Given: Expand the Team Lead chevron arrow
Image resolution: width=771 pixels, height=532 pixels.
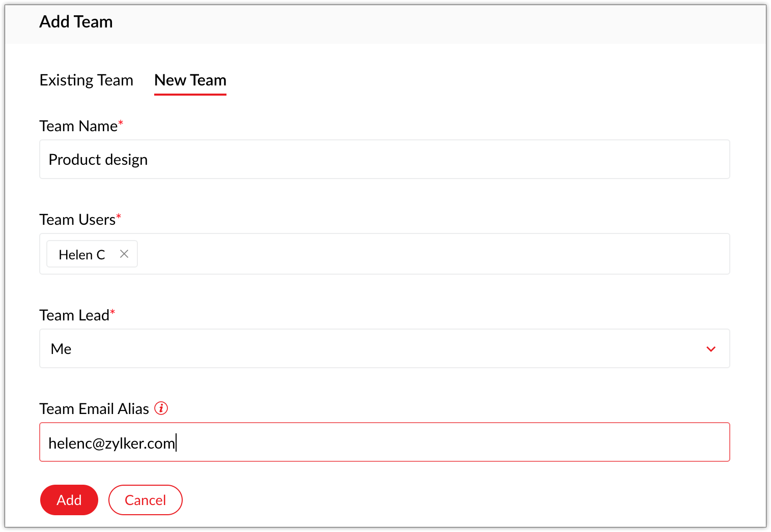Looking at the screenshot, I should click(711, 349).
